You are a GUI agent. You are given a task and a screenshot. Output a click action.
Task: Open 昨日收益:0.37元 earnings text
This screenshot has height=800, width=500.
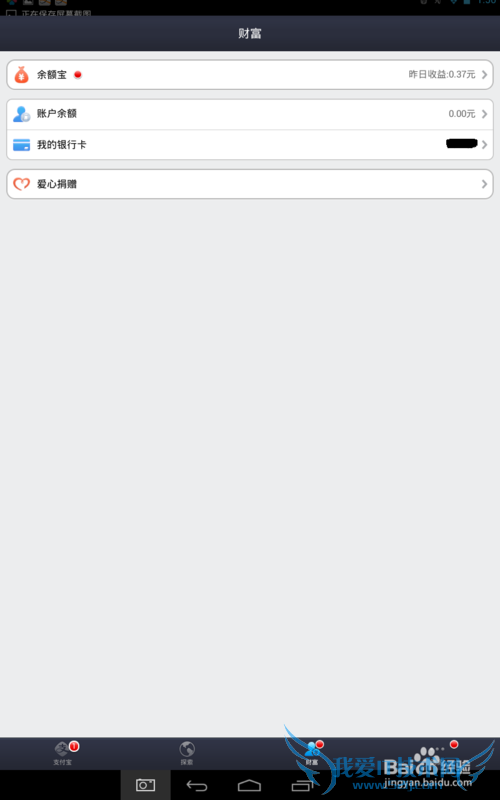point(442,74)
